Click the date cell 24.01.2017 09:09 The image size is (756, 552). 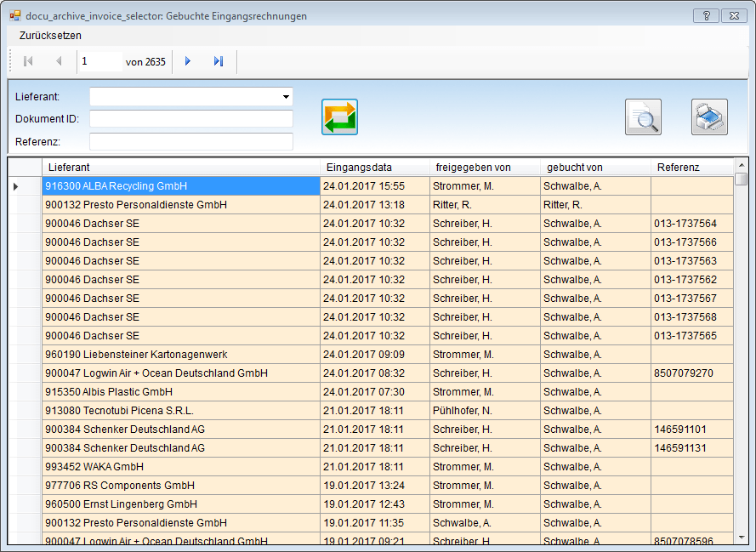[x=375, y=355]
